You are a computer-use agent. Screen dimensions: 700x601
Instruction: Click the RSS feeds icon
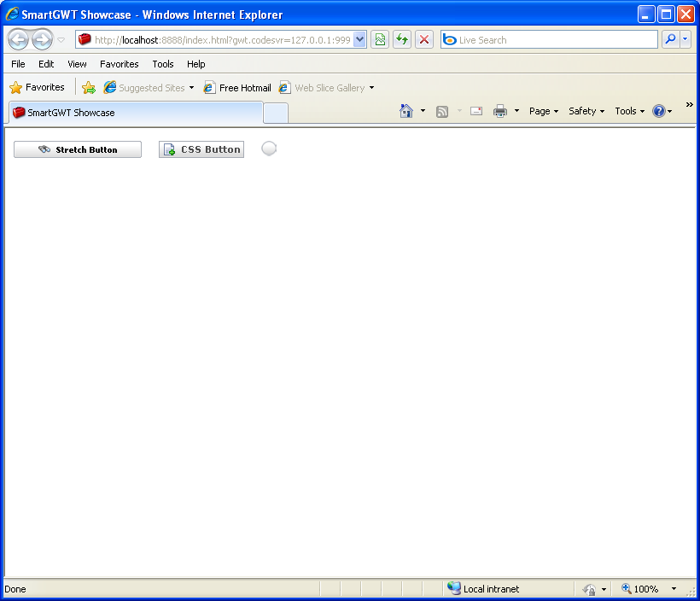(x=442, y=111)
